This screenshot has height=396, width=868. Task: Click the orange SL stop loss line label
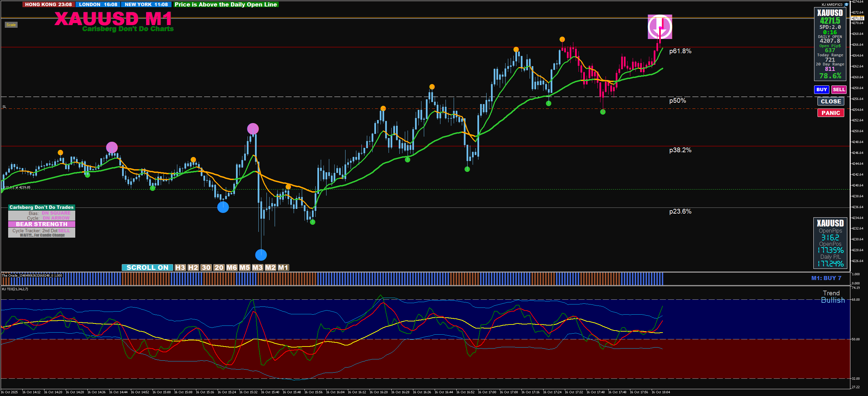point(4,107)
